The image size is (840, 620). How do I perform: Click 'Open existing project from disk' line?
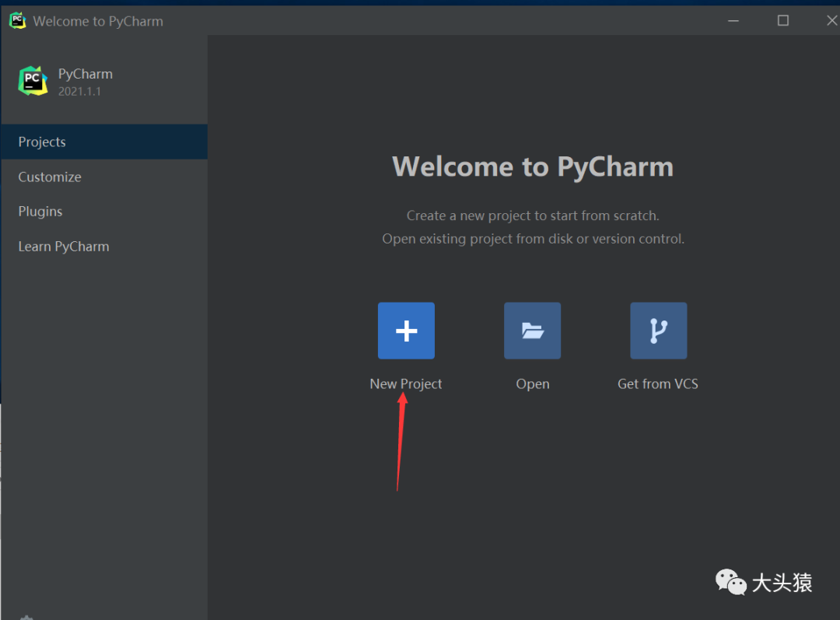coord(533,239)
